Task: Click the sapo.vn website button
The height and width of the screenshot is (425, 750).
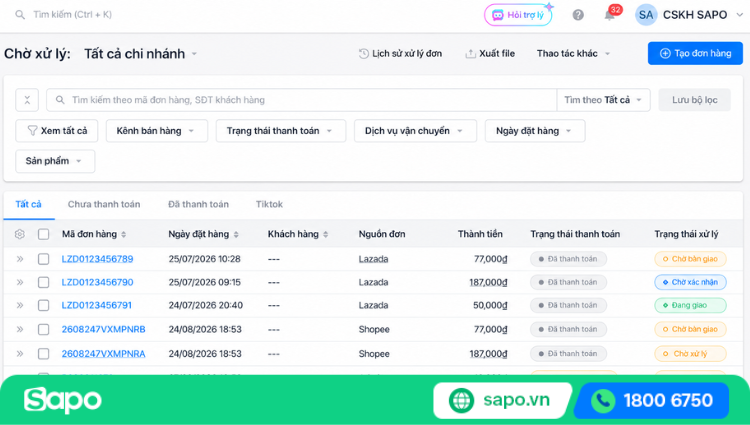Action: (502, 400)
